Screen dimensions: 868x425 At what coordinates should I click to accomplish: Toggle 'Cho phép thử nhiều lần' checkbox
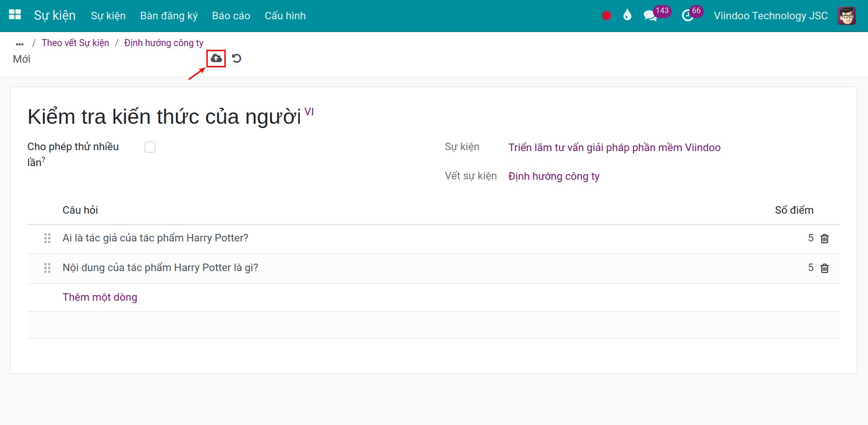150,147
